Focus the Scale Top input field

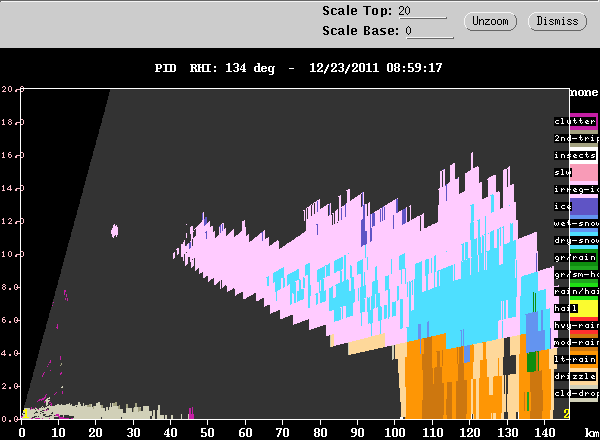pos(422,11)
